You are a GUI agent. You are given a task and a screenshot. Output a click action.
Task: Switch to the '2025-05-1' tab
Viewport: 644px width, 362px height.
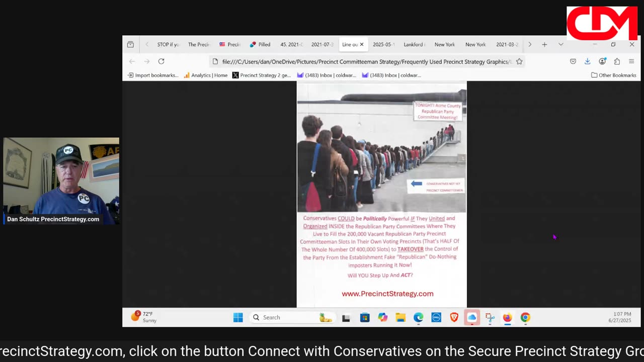pyautogui.click(x=383, y=45)
